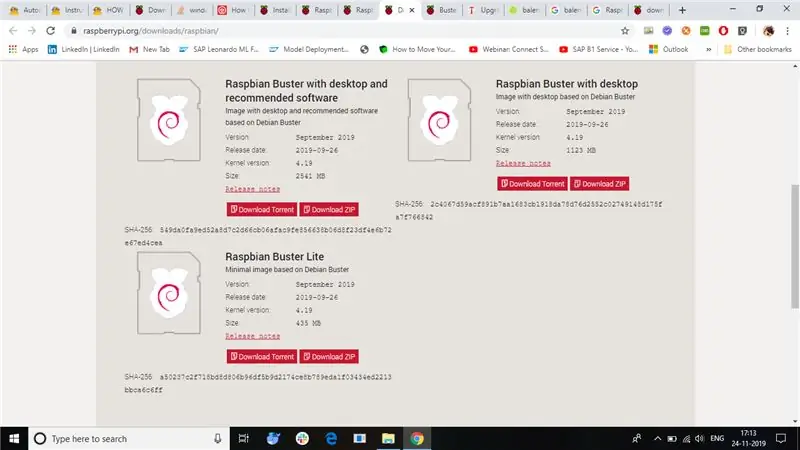Download ZIP for Raspbian Buster Lite
The height and width of the screenshot is (450, 800).
[329, 357]
